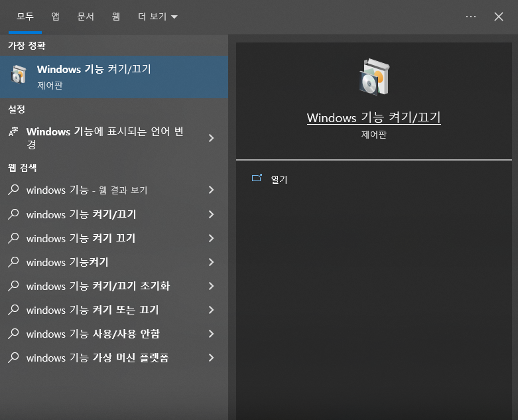Image resolution: width=518 pixels, height=420 pixels.
Task: Open the 더 보기 dropdown
Action: coord(158,17)
